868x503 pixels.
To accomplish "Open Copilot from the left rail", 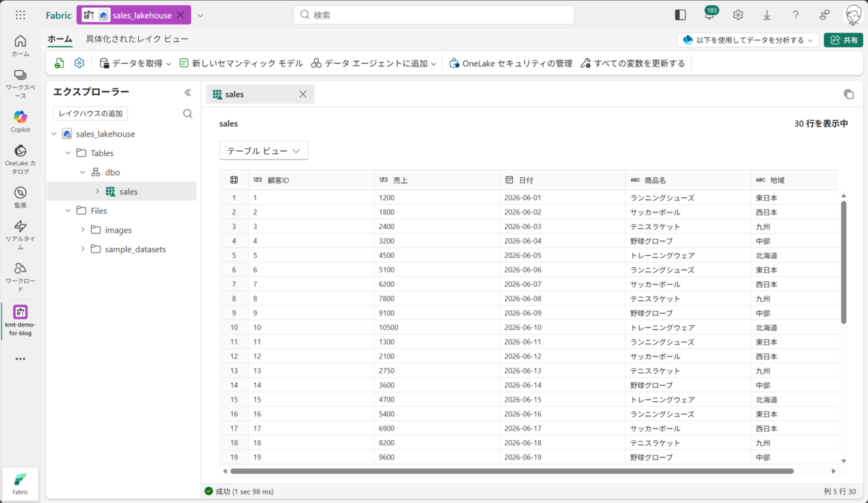I will pos(20,121).
